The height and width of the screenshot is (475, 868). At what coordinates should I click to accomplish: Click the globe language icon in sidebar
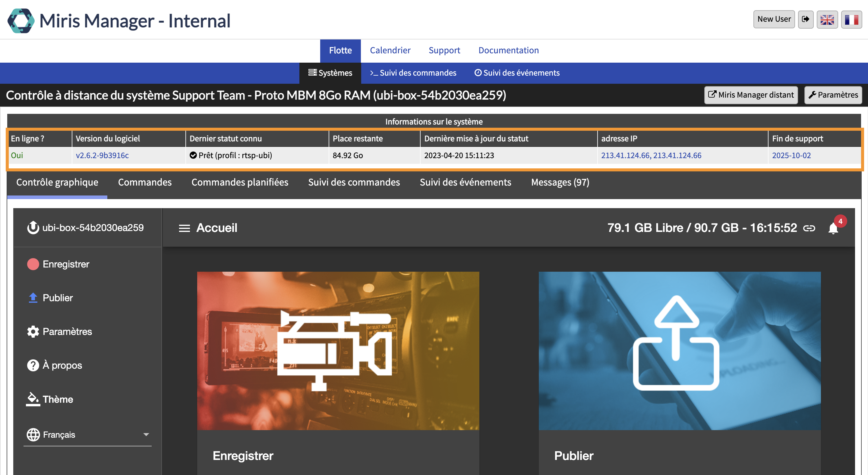33,435
